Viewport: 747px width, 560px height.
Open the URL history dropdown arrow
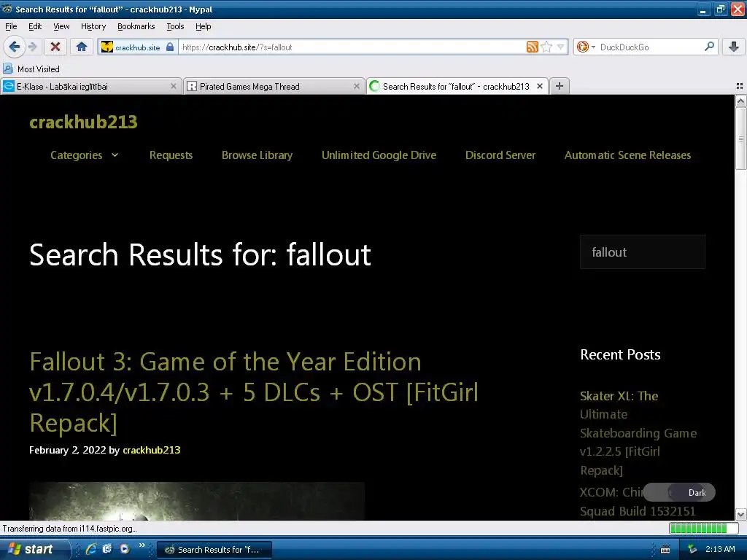point(561,47)
